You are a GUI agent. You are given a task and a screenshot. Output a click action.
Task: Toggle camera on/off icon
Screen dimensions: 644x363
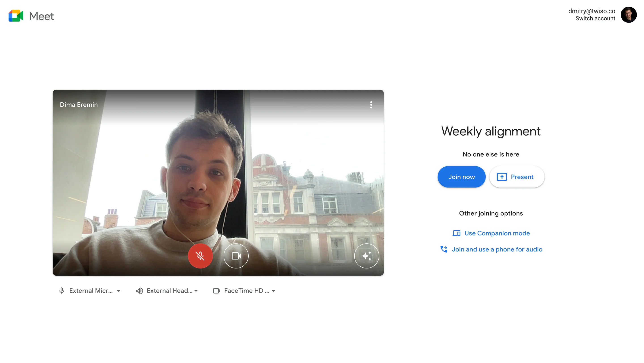[235, 255]
